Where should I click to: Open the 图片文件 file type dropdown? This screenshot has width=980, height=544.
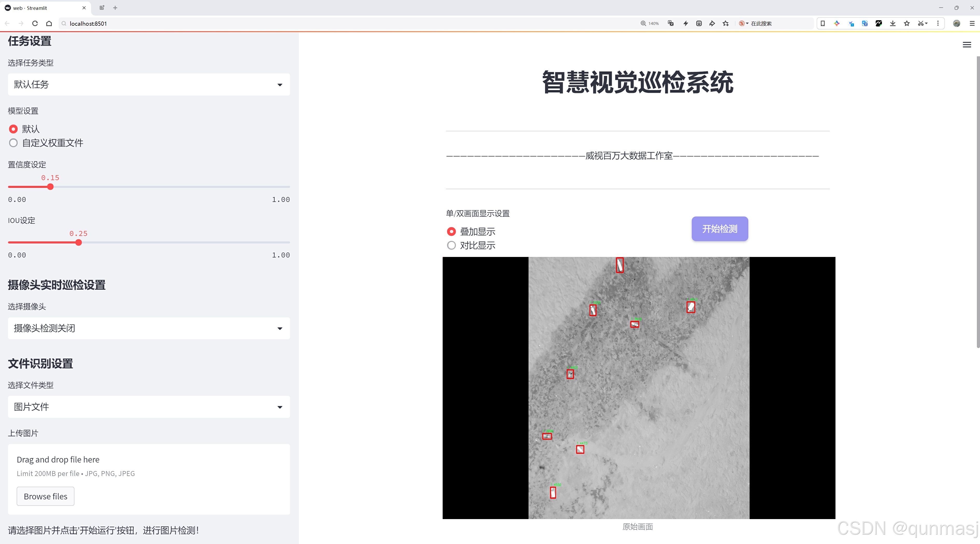click(149, 407)
